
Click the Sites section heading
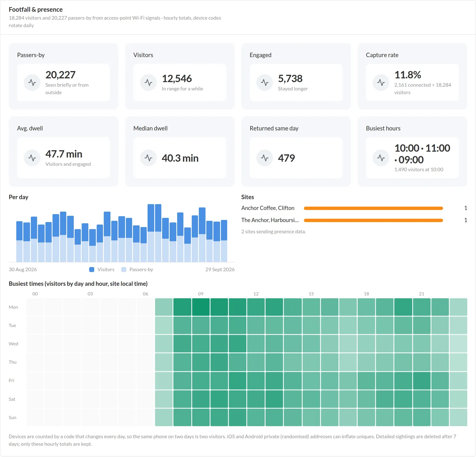coord(248,197)
